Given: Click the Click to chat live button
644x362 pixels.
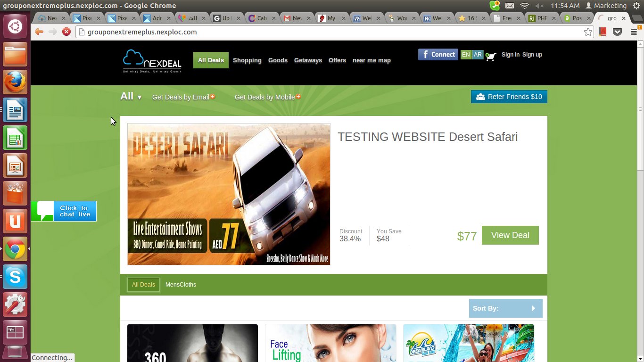Looking at the screenshot, I should (64, 211).
